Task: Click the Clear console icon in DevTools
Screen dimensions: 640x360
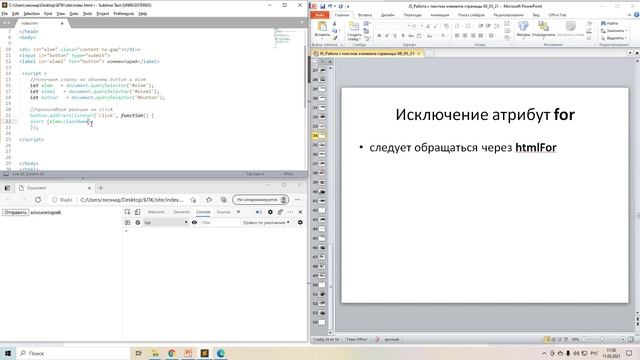Action: pos(138,222)
